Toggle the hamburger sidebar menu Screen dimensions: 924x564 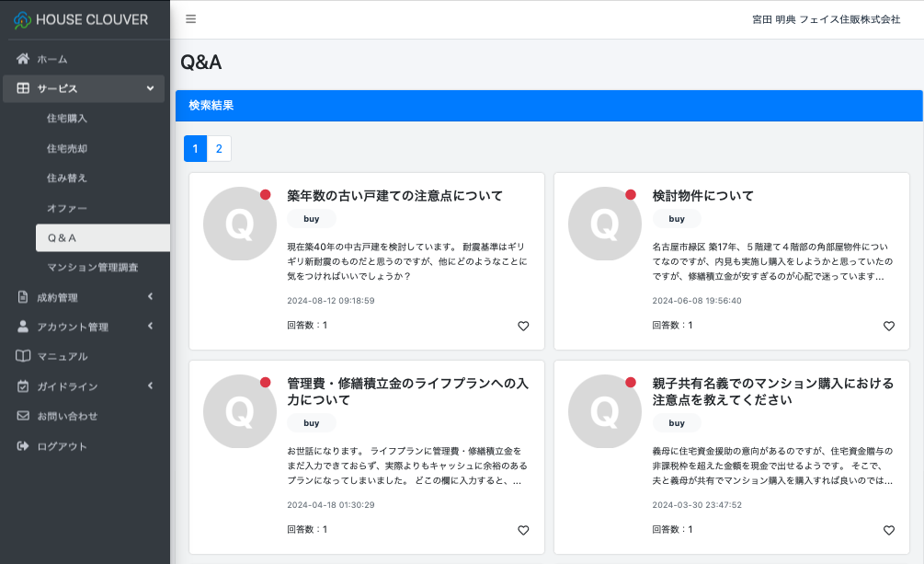click(x=190, y=19)
